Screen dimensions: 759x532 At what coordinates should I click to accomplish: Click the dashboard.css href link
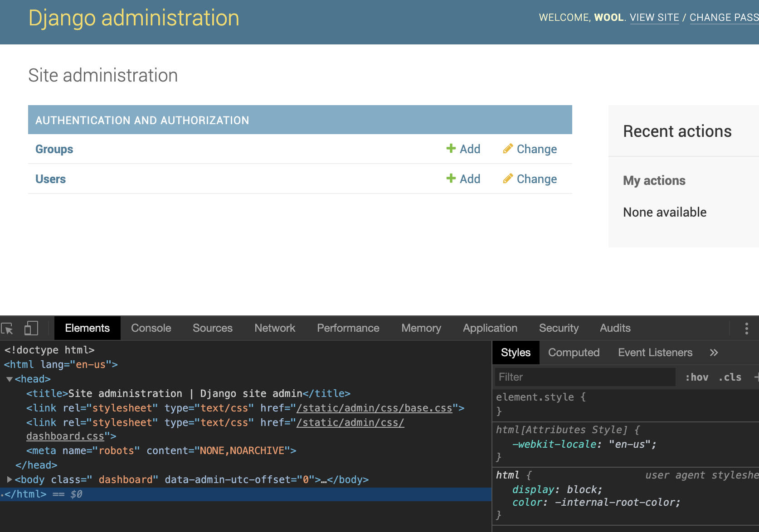[65, 436]
